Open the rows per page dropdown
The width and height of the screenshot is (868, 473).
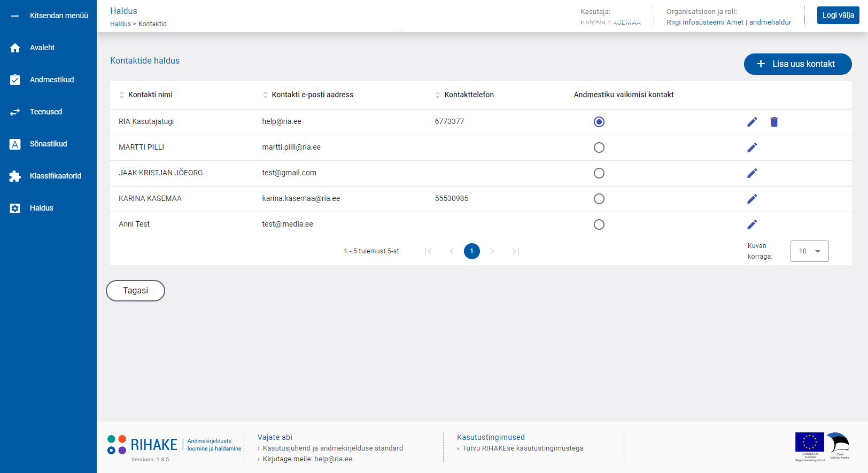coord(809,251)
